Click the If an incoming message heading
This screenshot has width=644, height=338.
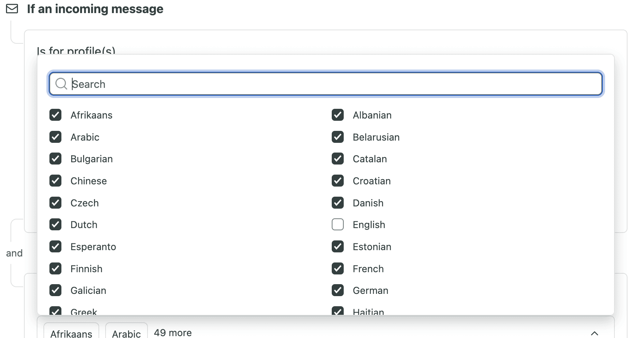(x=95, y=9)
